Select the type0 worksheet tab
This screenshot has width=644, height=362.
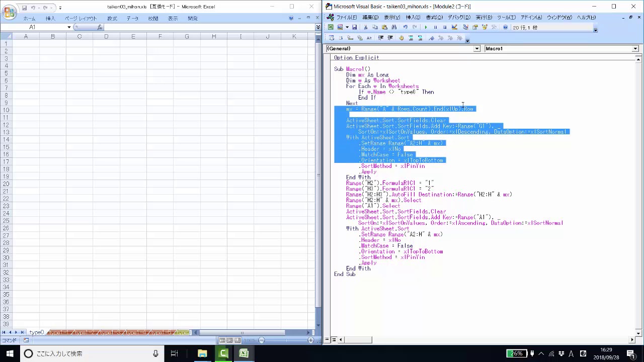point(36,333)
